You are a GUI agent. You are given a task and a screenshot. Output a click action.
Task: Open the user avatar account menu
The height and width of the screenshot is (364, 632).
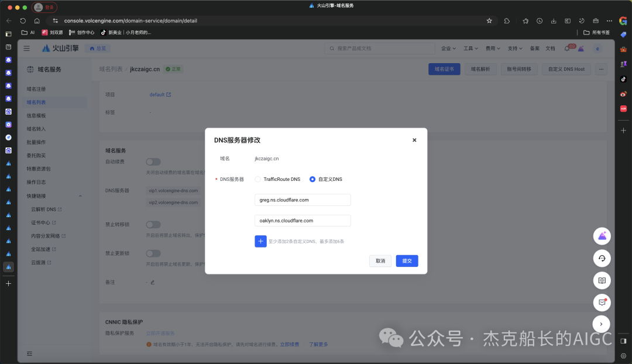coord(597,49)
